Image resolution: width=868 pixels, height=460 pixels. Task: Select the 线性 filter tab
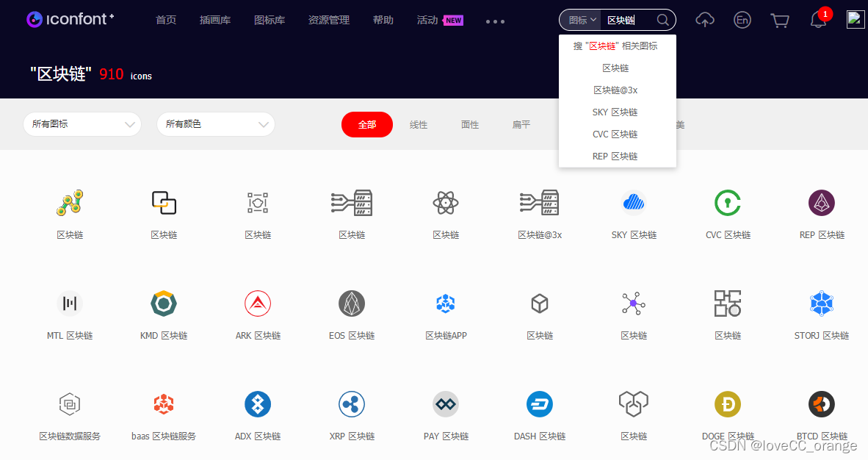(419, 125)
